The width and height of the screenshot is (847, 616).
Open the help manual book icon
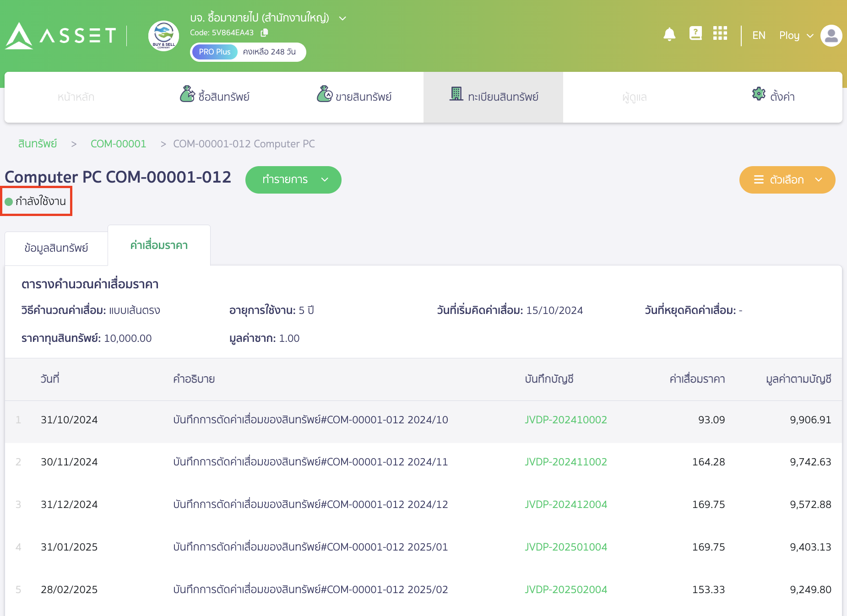pos(695,33)
